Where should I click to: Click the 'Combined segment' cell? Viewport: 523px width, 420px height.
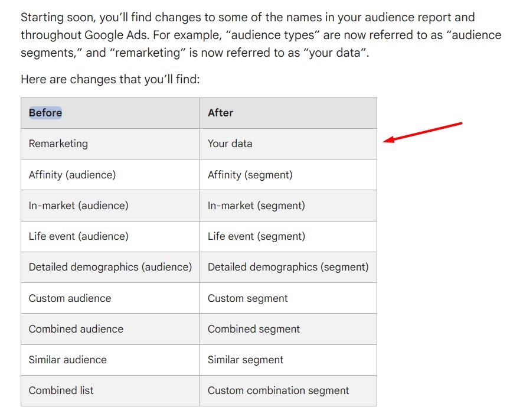[288, 329]
